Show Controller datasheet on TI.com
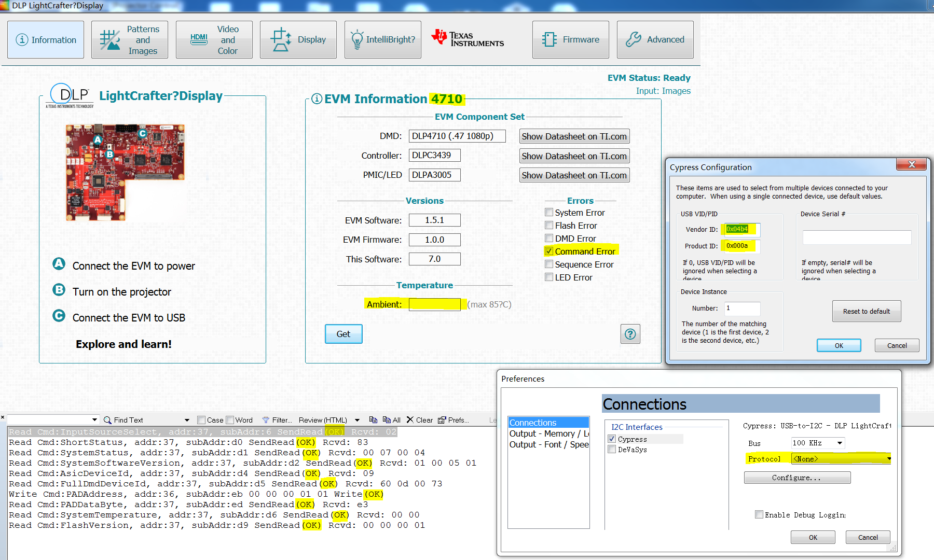Image resolution: width=934 pixels, height=560 pixels. click(x=574, y=156)
